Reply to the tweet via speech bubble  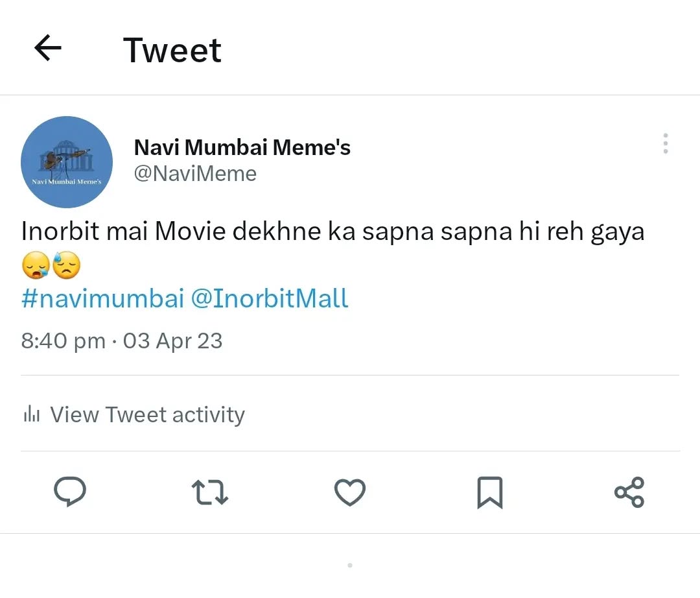70,492
